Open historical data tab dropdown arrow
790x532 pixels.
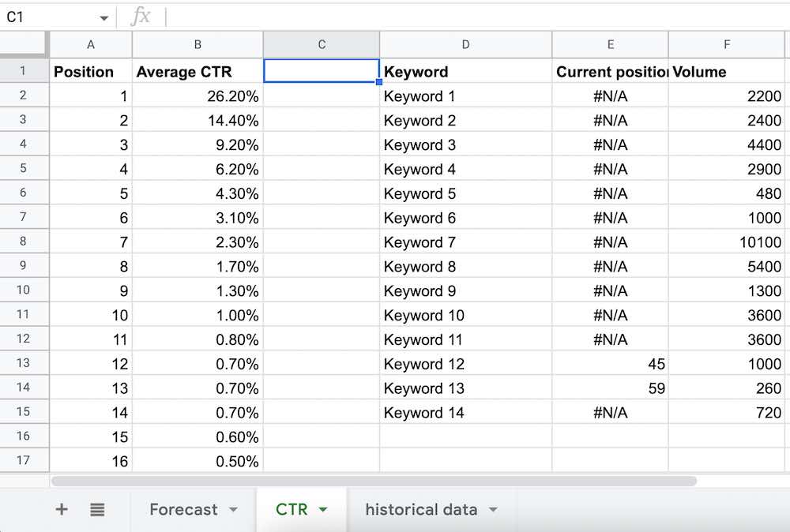(x=493, y=510)
